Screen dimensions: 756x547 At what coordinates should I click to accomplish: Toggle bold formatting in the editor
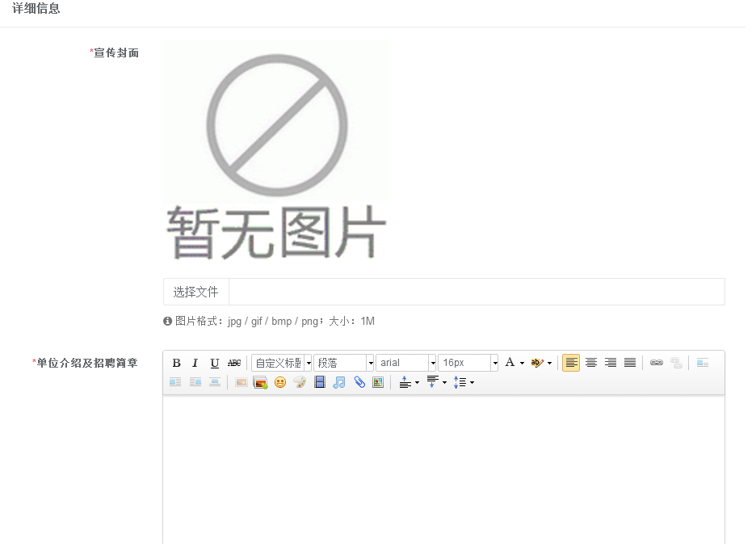(176, 363)
